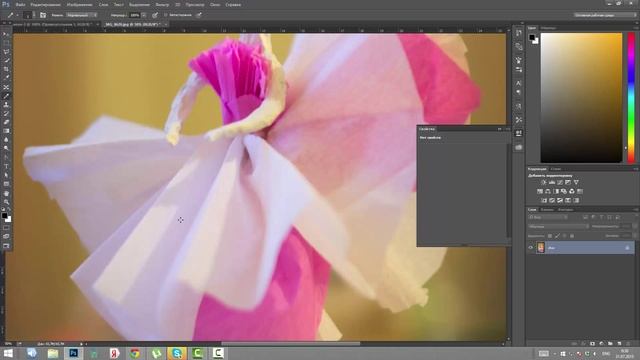Open the layer filter kind dropdown
Image resolution: width=640 pixels, height=360 pixels.
548,218
